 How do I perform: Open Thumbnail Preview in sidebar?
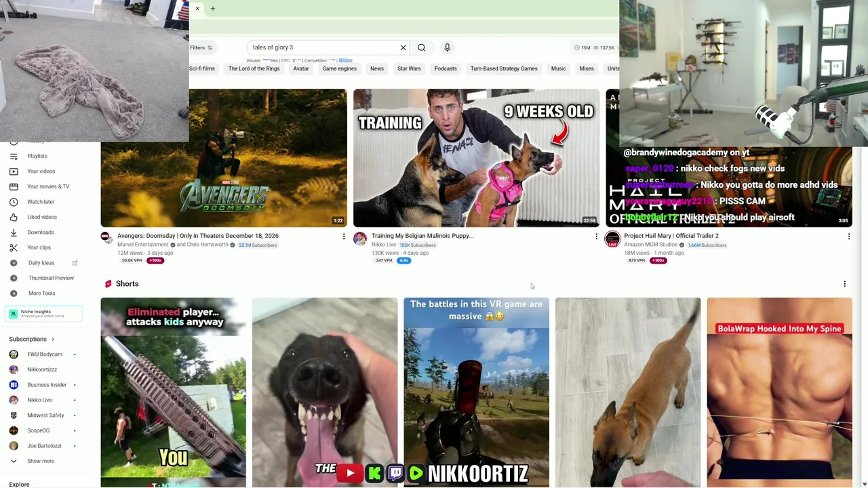click(51, 278)
